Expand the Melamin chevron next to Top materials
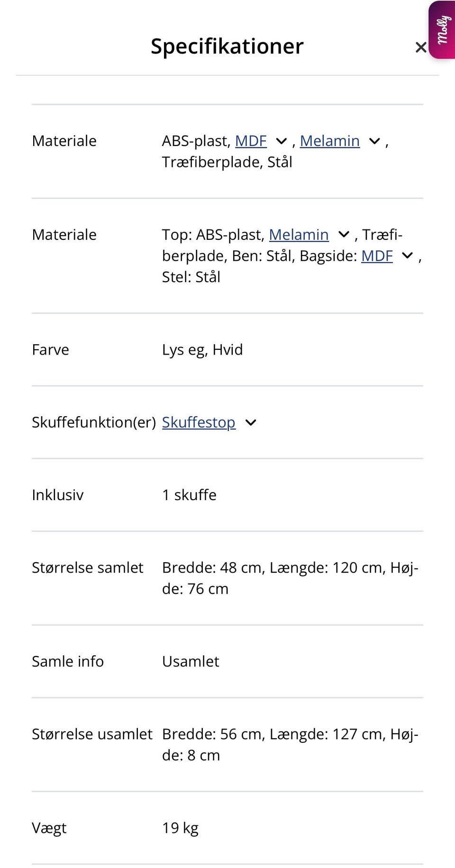The width and height of the screenshot is (455, 868). tap(344, 235)
